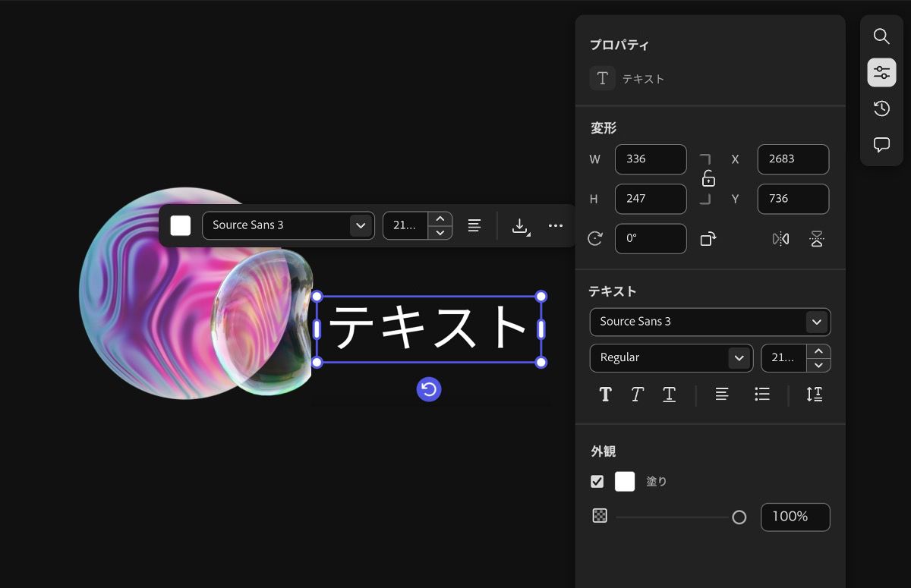
Task: Flip the text horizontally
Action: 780,239
